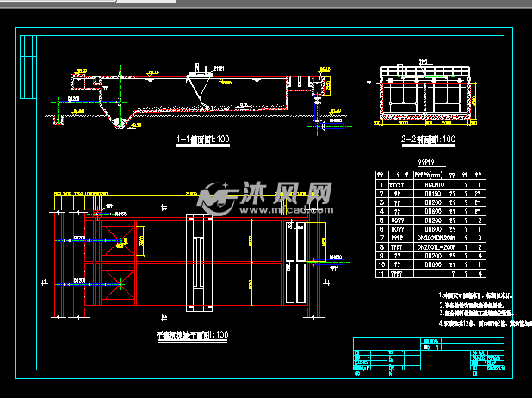The height and width of the screenshot is (398, 532).
Task: Select the white scraper bridge in the plan view
Action: coord(199,263)
